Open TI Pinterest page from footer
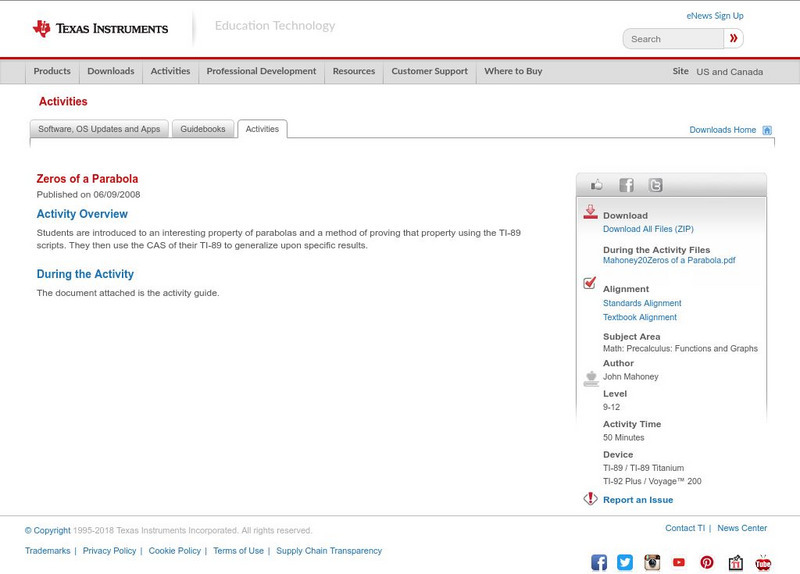This screenshot has height=574, width=800. point(707,562)
